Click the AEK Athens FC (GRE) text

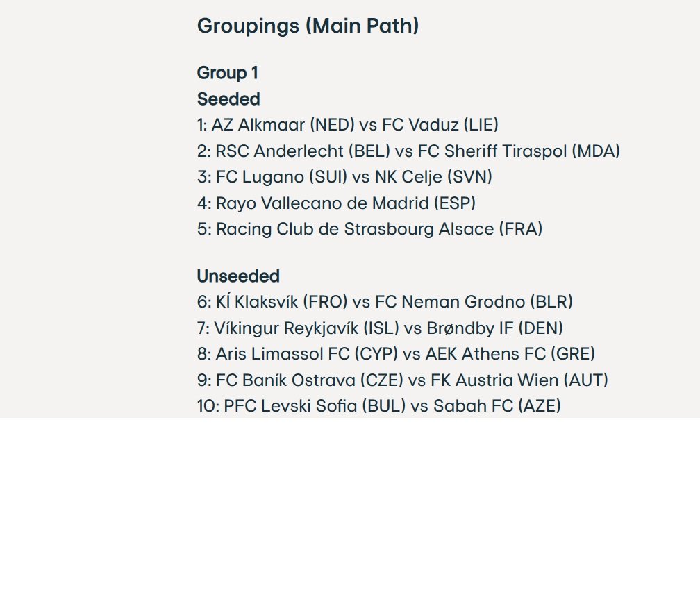click(x=510, y=354)
